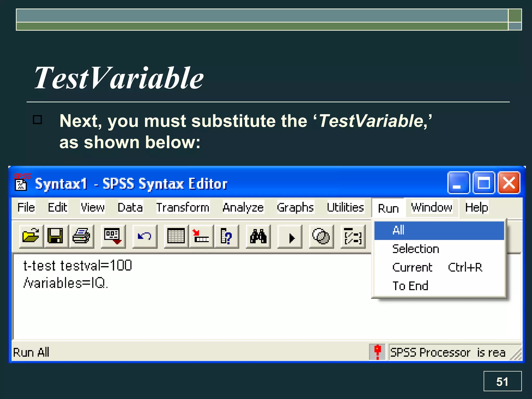The height and width of the screenshot is (399, 532).
Task: Click Go to Case toolbar icon
Action: point(201,236)
